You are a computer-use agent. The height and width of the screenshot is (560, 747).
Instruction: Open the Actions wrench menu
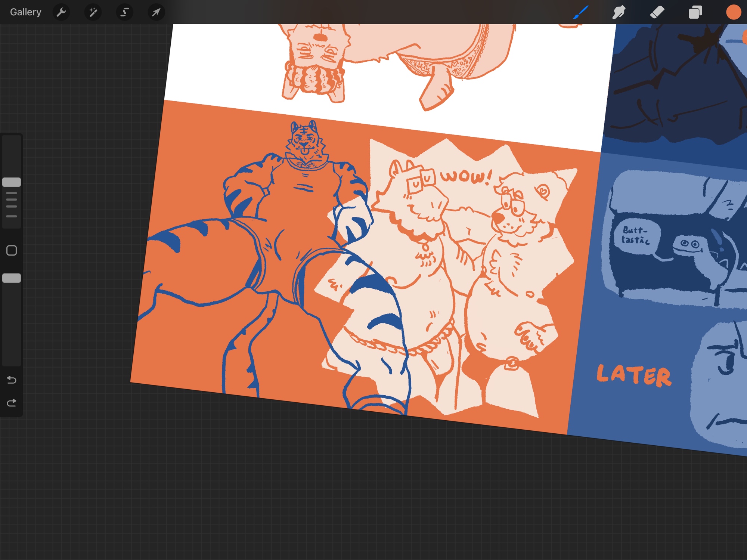click(61, 12)
